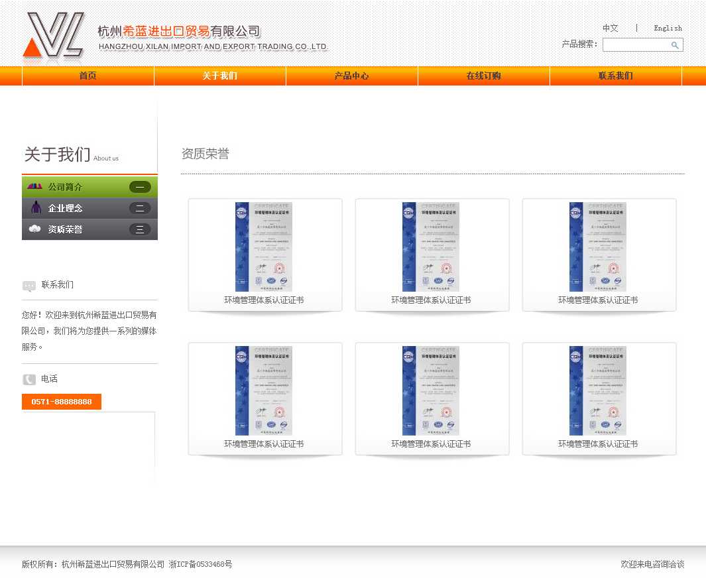
Task: Click the search magnifier icon
Action: pos(675,45)
